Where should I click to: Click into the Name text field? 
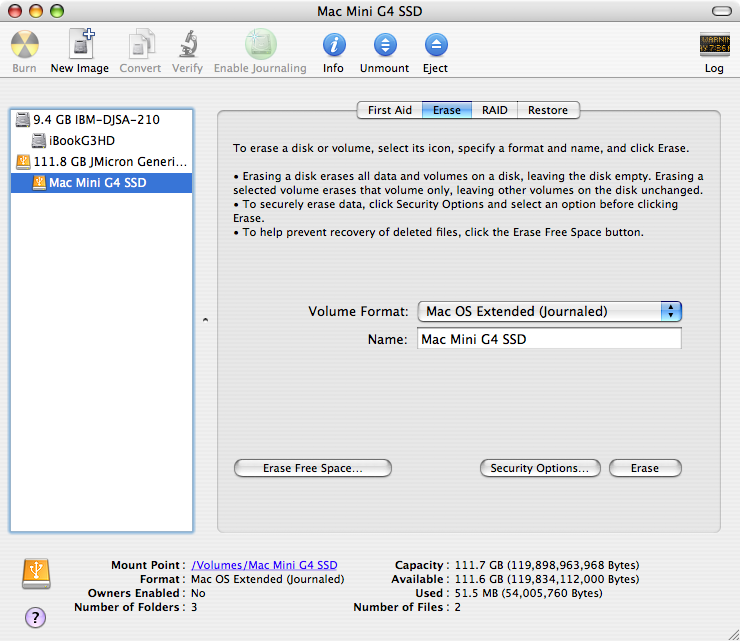click(549, 339)
